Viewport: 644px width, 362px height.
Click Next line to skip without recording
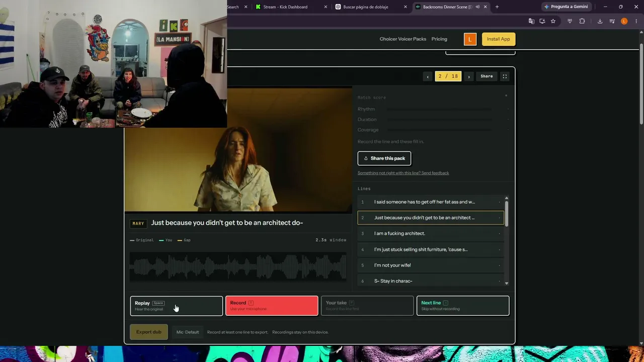tap(463, 306)
